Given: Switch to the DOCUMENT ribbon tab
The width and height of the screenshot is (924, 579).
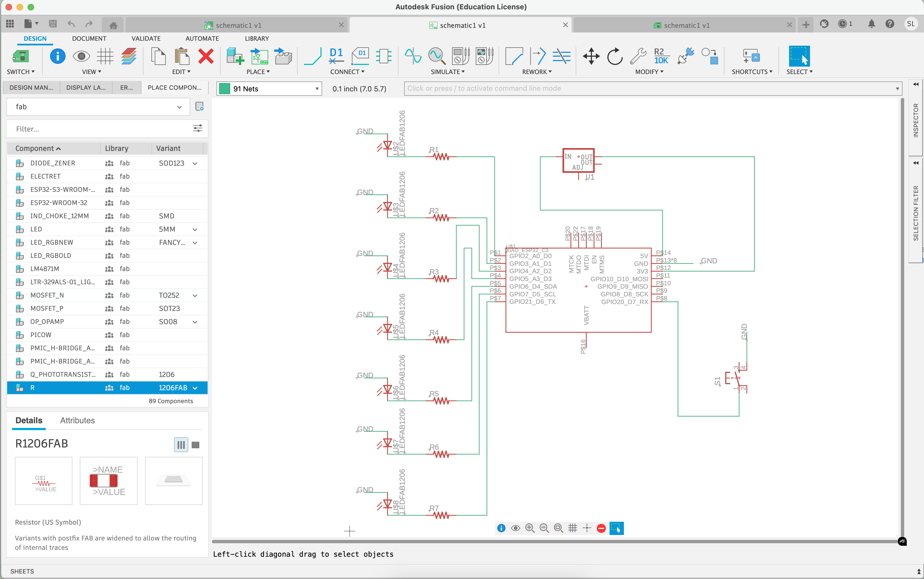Looking at the screenshot, I should click(89, 38).
